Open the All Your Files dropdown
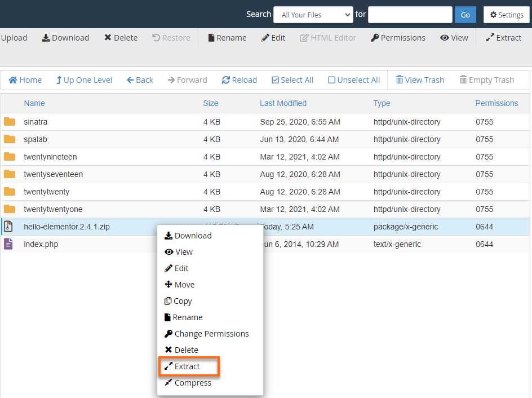532x398 pixels. click(x=313, y=15)
